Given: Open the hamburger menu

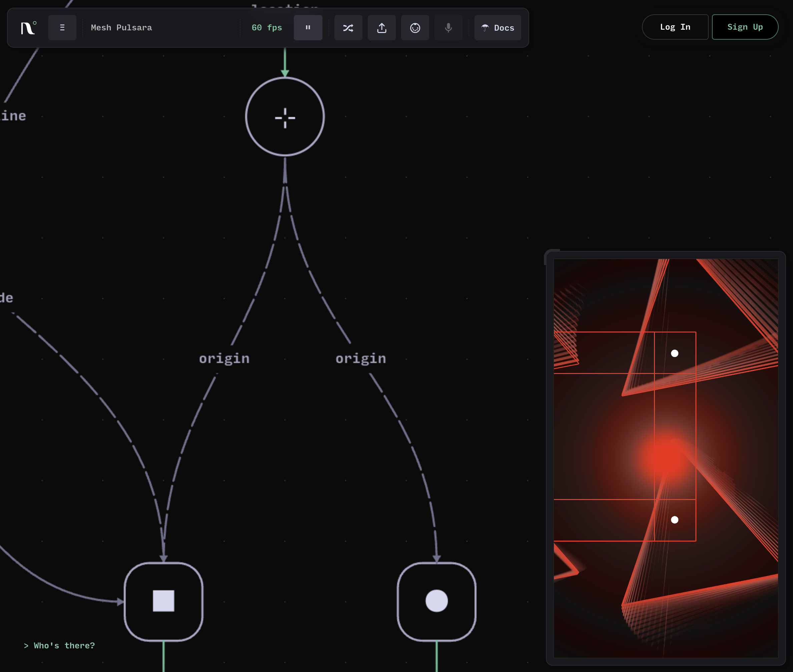Looking at the screenshot, I should pos(62,28).
